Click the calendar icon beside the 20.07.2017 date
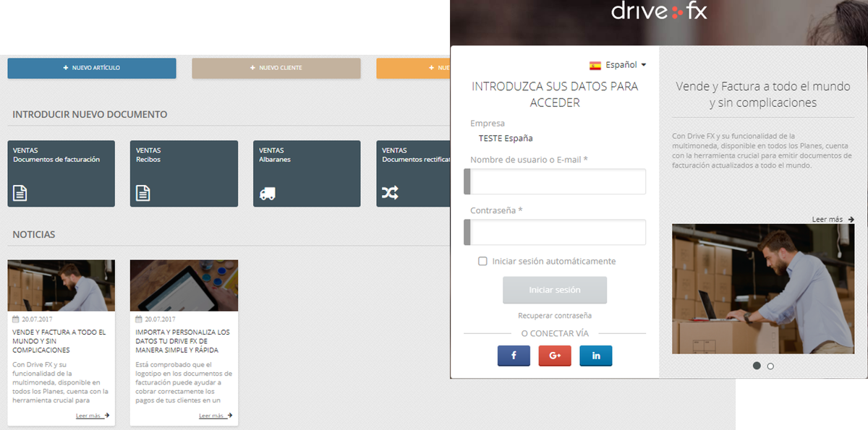Screen dimensions: 868x430 click(17, 317)
